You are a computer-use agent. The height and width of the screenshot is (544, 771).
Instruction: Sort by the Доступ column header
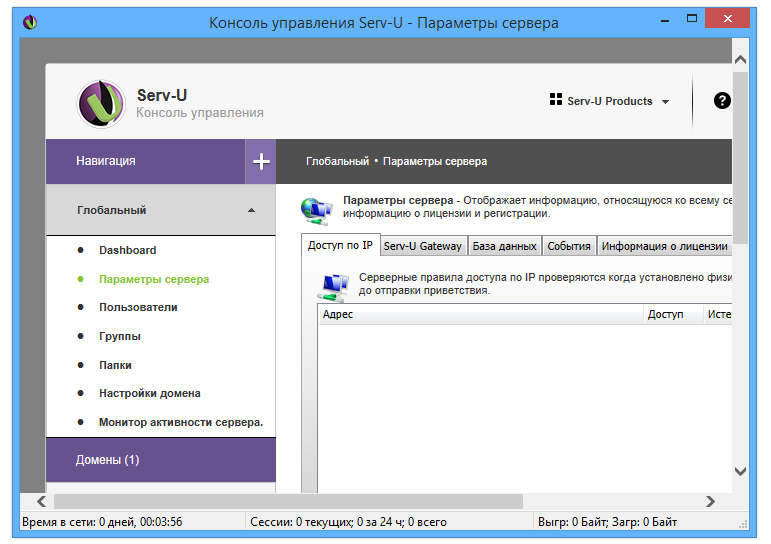673,314
